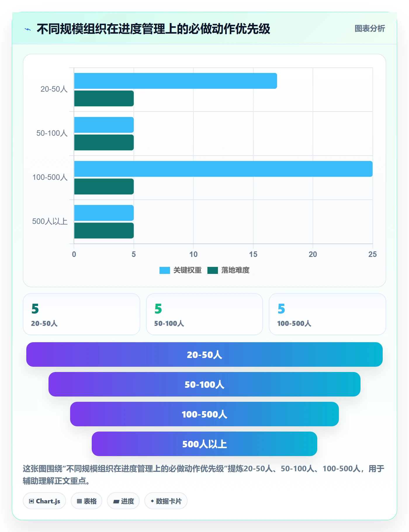Image resolution: width=409 pixels, height=532 pixels.
Task: Toggle the 落地难度 legend item
Action: 228,270
